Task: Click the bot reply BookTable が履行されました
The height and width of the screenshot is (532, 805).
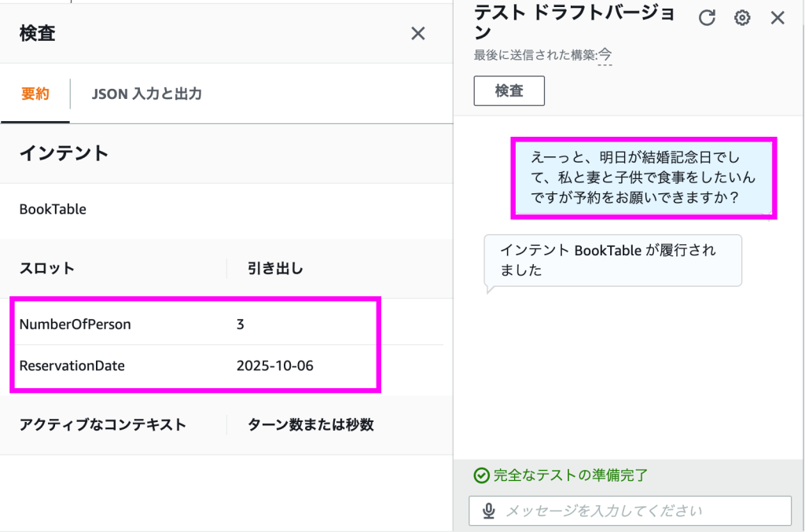Action: click(612, 261)
